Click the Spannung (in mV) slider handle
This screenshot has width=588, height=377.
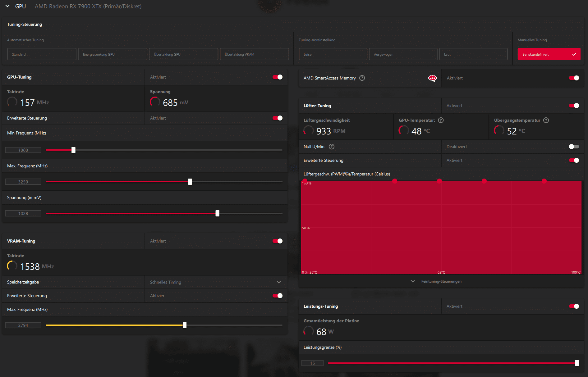[218, 213]
